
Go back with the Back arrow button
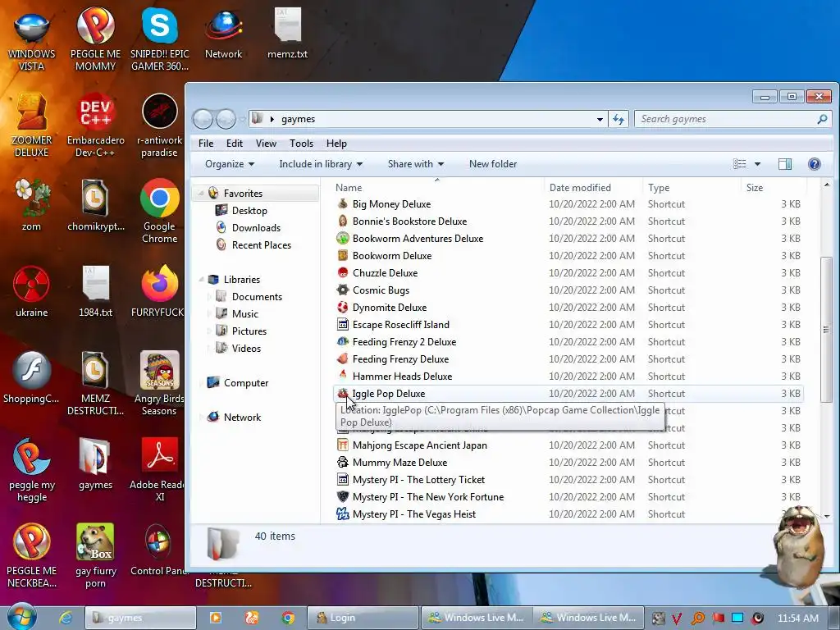(x=203, y=119)
